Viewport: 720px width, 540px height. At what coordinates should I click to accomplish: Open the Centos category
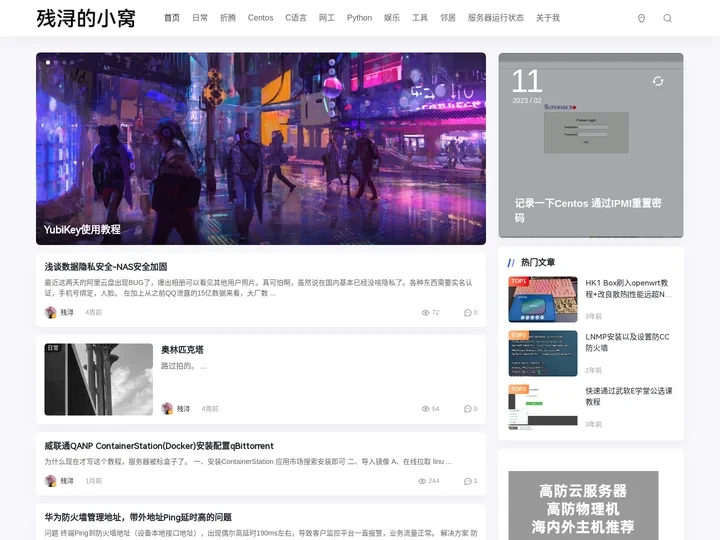260,18
